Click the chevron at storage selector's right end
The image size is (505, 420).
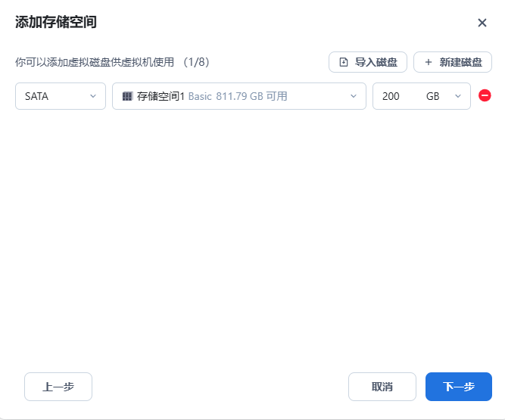coord(353,96)
